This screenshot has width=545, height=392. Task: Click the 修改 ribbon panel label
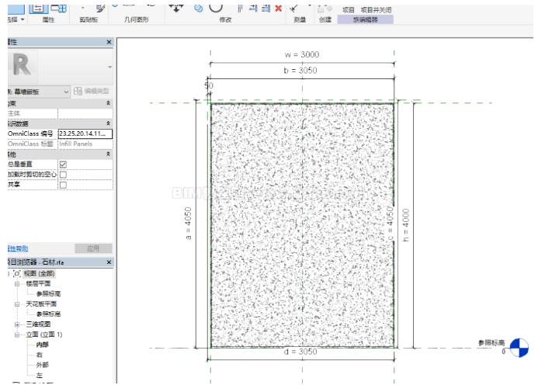pos(225,20)
